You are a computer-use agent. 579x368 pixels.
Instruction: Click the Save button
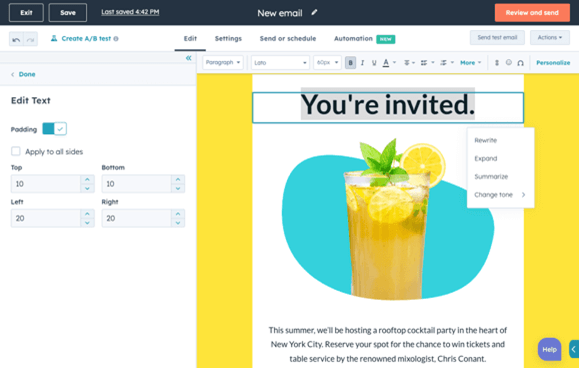pyautogui.click(x=68, y=13)
